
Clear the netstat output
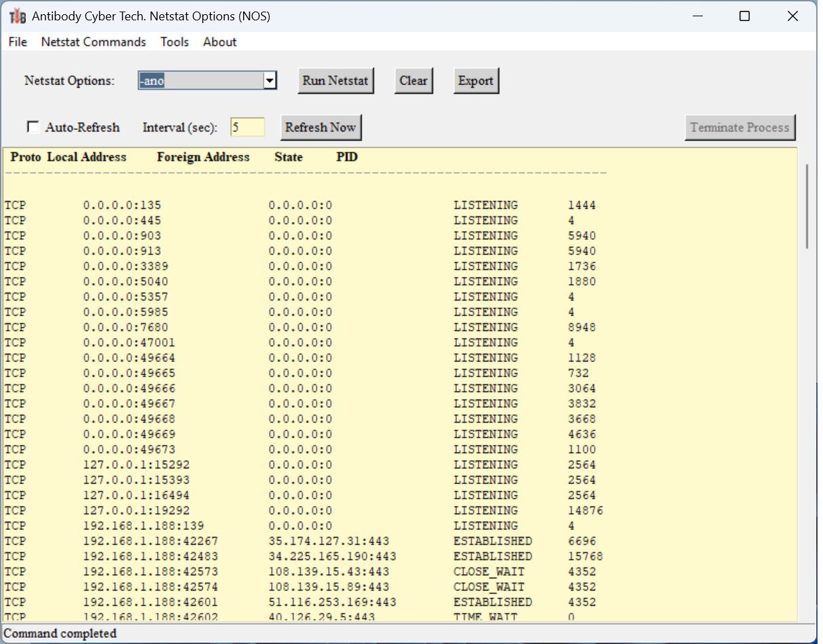[414, 81]
